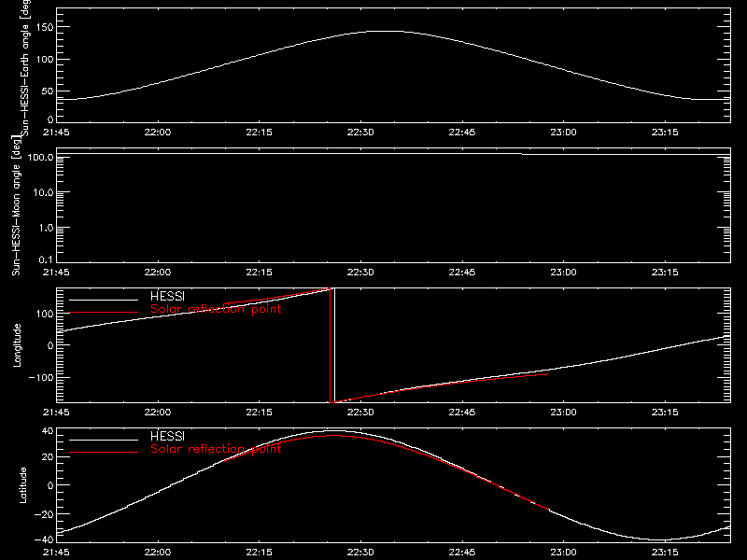Viewport: 747px width, 560px height.
Task: Select the 22:00 label under the Moon angle plot
Action: click(x=157, y=272)
